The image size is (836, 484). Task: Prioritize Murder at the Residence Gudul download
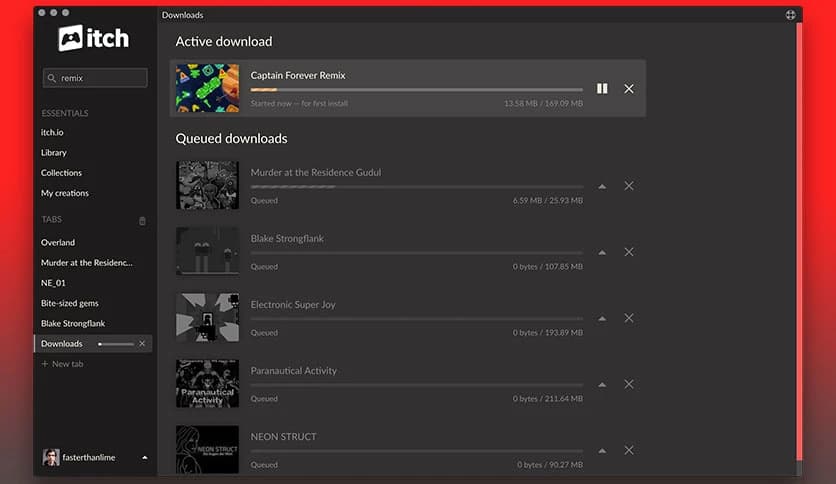(x=602, y=186)
